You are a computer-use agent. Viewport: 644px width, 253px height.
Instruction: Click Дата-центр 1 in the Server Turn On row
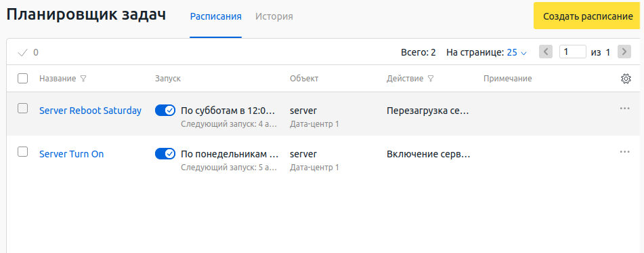pyautogui.click(x=314, y=167)
